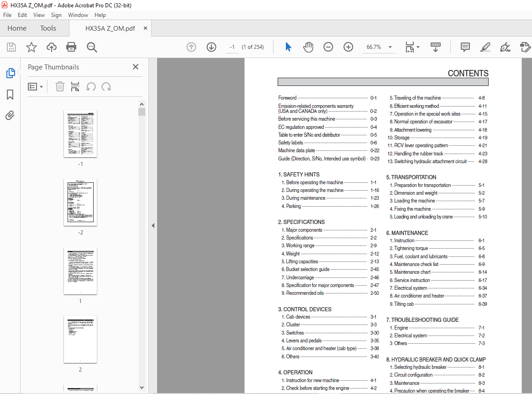
Task: Zoom out with the minus circle
Action: click(x=328, y=47)
